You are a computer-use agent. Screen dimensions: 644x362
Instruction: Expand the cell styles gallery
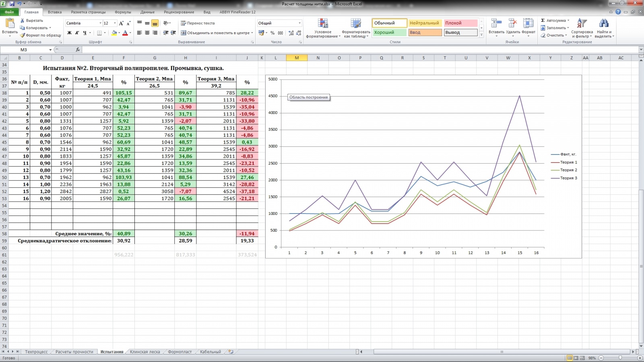click(x=481, y=35)
